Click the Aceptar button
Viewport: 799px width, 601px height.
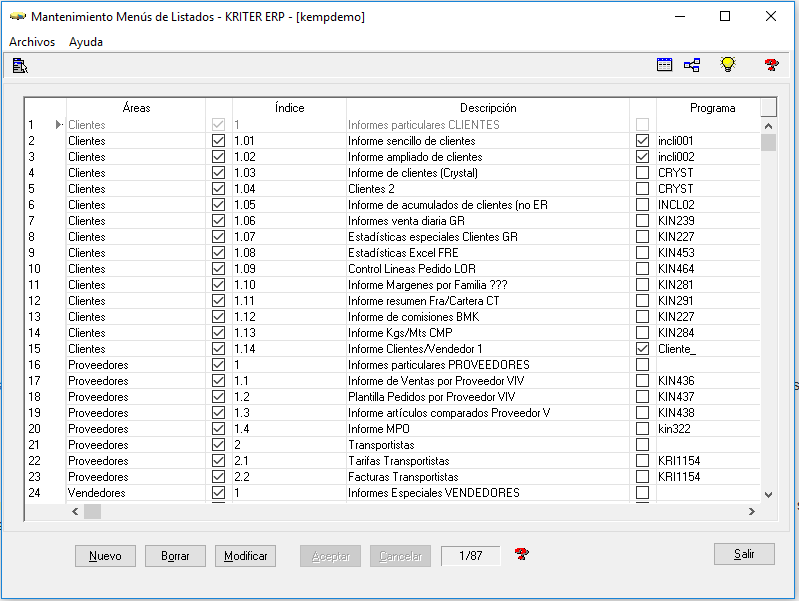tap(331, 556)
